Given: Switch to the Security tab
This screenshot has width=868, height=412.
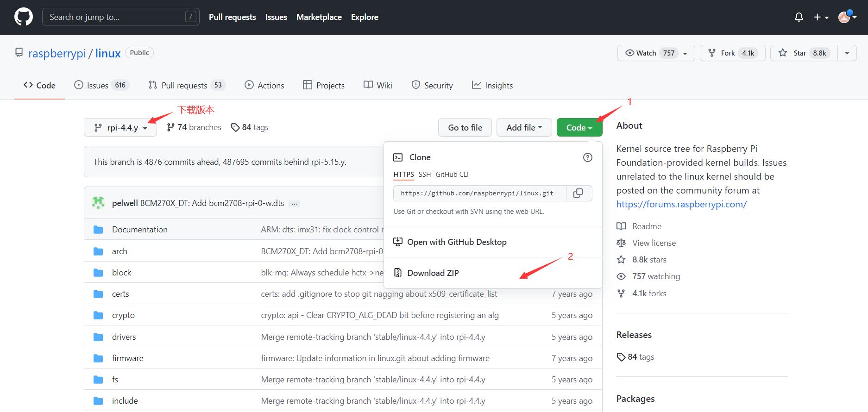Looking at the screenshot, I should pyautogui.click(x=432, y=85).
